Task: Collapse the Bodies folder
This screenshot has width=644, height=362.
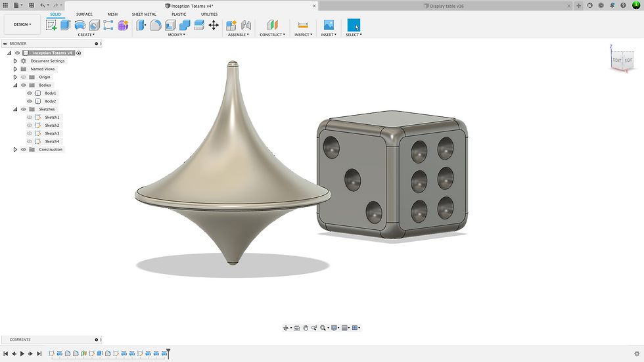Action: point(15,85)
